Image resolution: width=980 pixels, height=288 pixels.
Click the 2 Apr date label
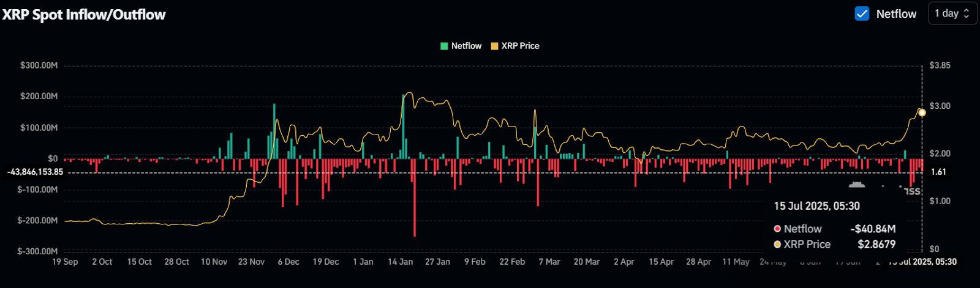624,262
